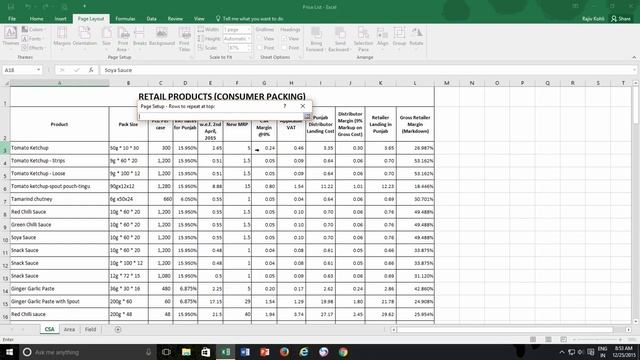The width and height of the screenshot is (640, 360).
Task: Open the Themes gallery
Action: coord(11,37)
